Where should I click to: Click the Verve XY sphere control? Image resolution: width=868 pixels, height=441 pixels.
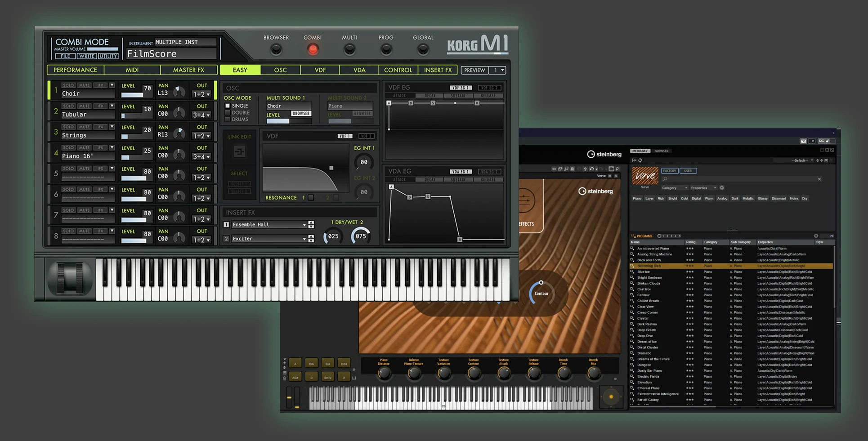611,396
